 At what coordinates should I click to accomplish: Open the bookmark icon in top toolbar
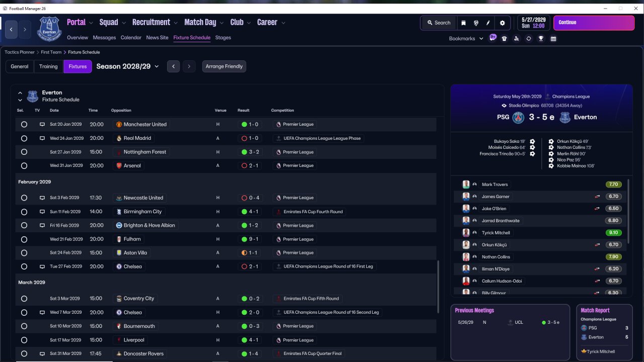click(463, 23)
